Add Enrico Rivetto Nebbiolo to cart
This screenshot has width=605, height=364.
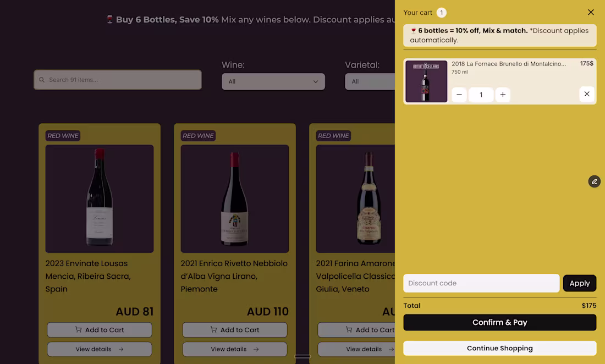coord(235,330)
